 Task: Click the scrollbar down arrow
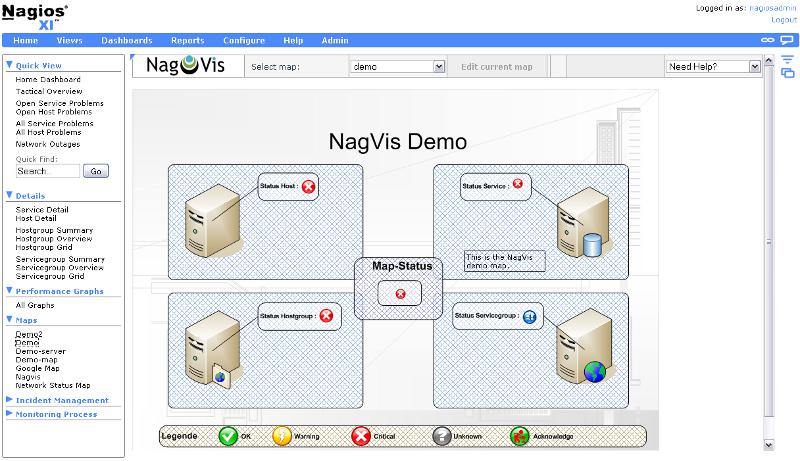pyautogui.click(x=769, y=445)
